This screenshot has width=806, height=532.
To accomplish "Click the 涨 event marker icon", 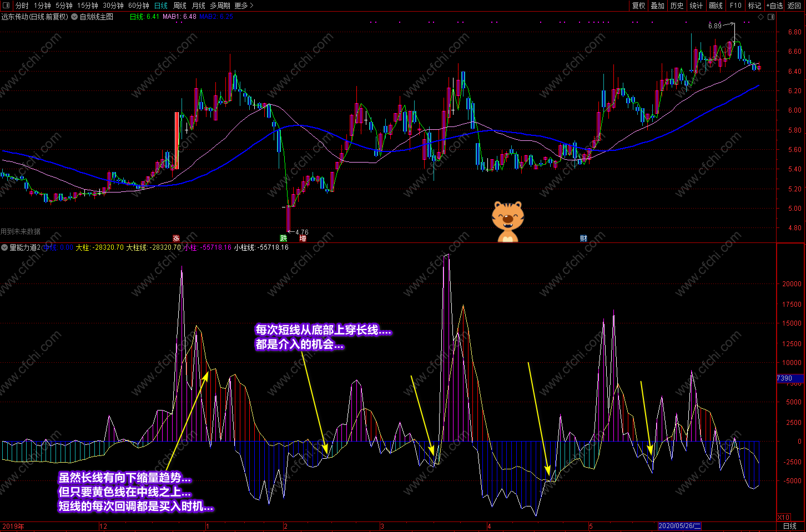I will pos(176,239).
